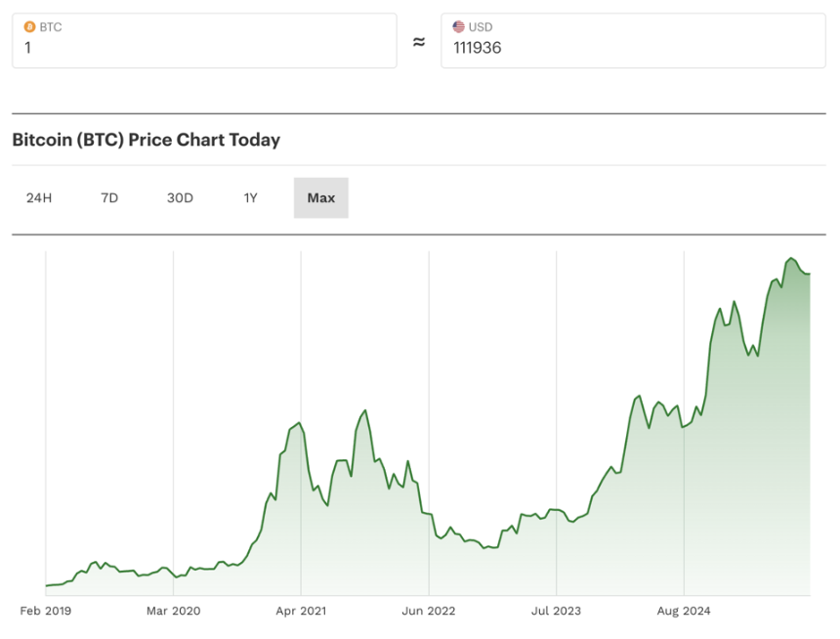
Task: Click the 'Aug 2024' axis label
Action: 684,611
